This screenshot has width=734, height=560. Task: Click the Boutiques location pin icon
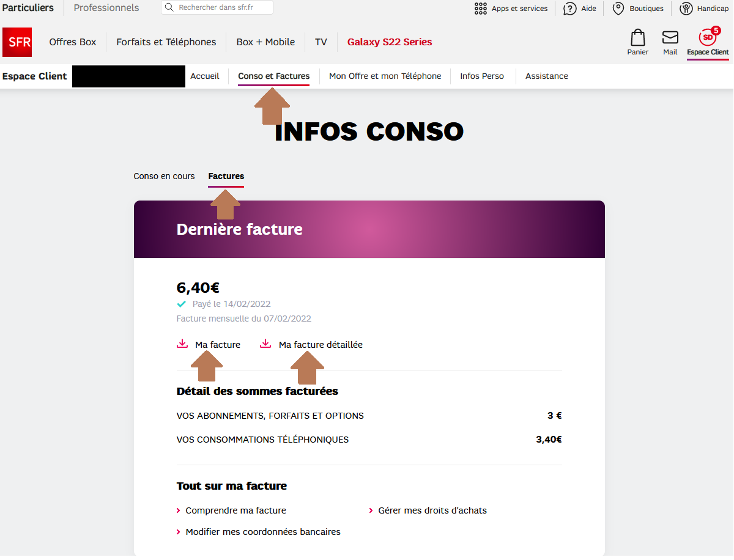tap(618, 9)
